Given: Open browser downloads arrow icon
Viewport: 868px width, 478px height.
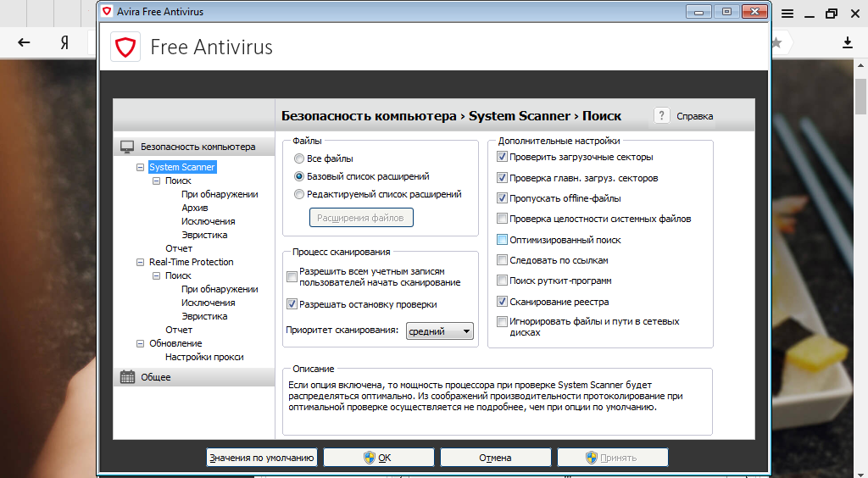Looking at the screenshot, I should click(848, 42).
